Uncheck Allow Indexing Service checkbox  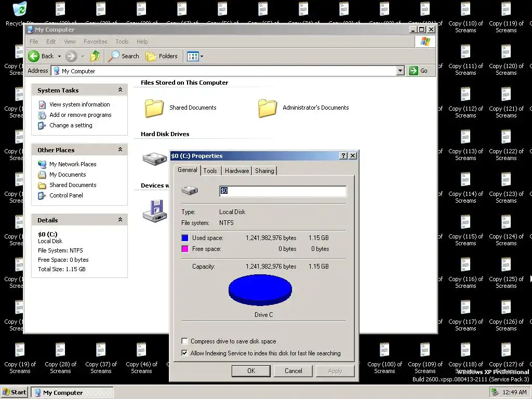coord(184,353)
